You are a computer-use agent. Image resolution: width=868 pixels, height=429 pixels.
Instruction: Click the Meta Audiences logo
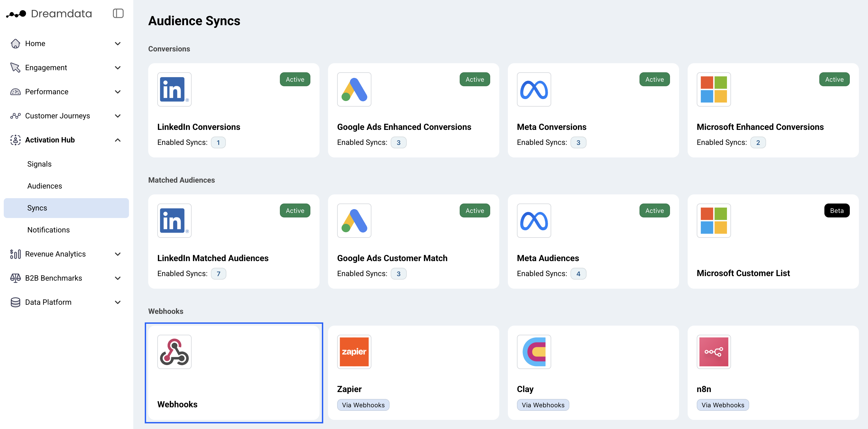[x=534, y=221]
